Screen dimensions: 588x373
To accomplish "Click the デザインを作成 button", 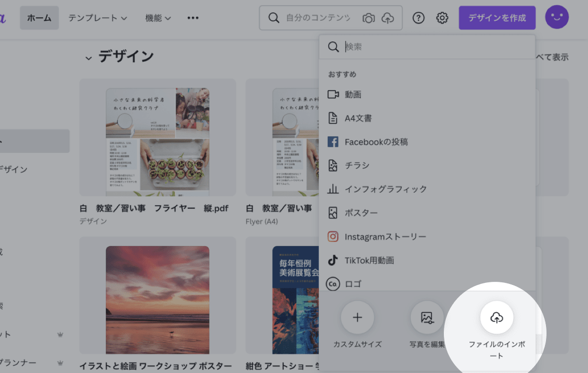I will pos(497,17).
